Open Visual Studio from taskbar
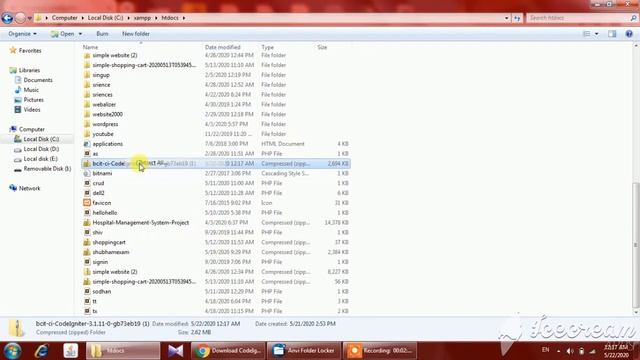The height and width of the screenshot is (360, 640). [176, 351]
